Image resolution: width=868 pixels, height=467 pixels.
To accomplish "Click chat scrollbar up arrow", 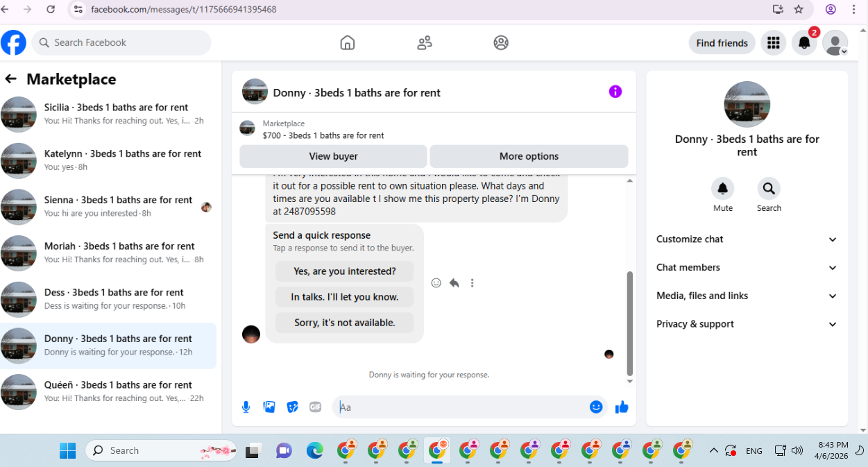I will tap(630, 180).
